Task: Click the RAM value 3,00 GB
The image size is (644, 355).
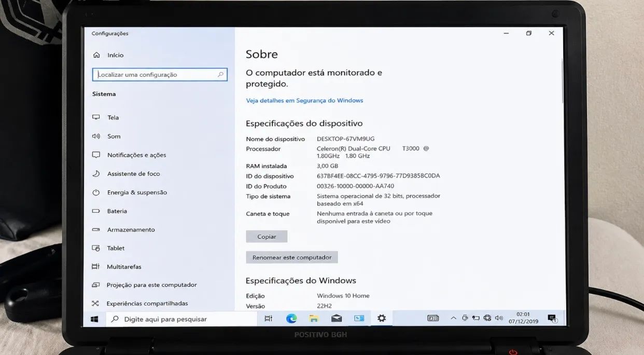Action: pyautogui.click(x=327, y=166)
